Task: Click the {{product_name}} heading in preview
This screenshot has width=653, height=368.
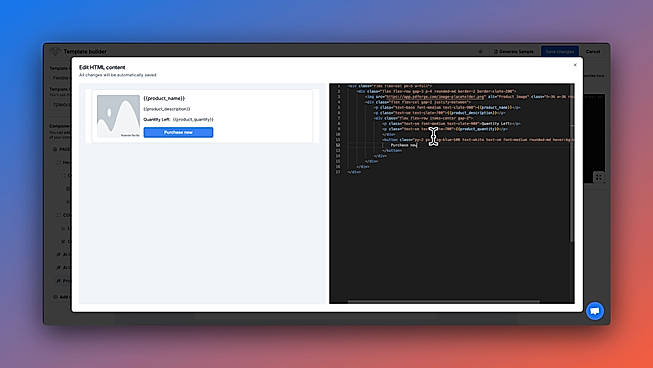Action: [x=164, y=98]
